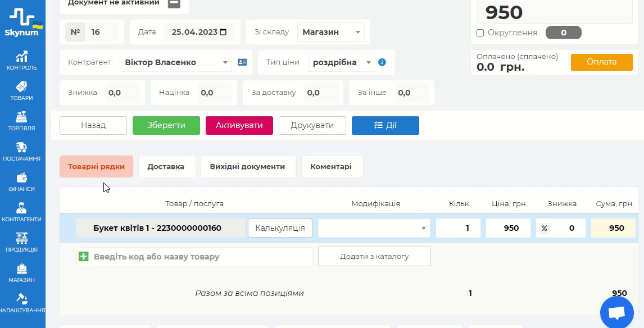Expand the Модифікація dropdown in product row

tap(374, 228)
